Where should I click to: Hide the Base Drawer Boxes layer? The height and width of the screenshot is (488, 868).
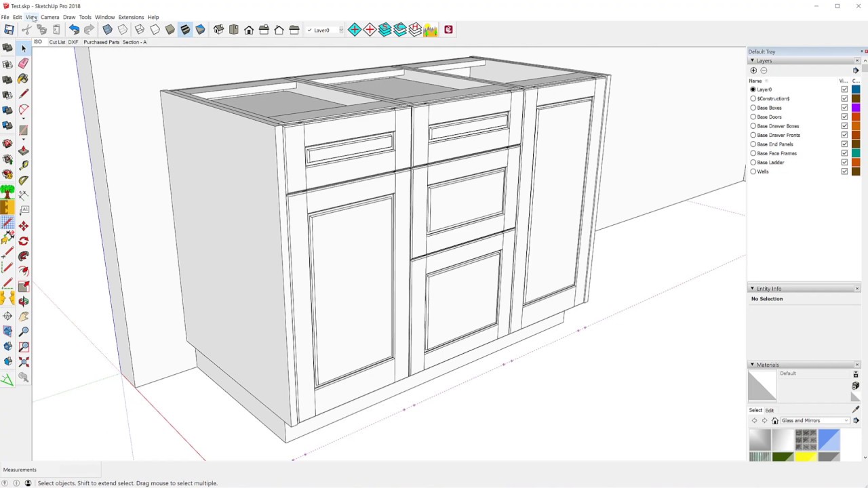844,126
